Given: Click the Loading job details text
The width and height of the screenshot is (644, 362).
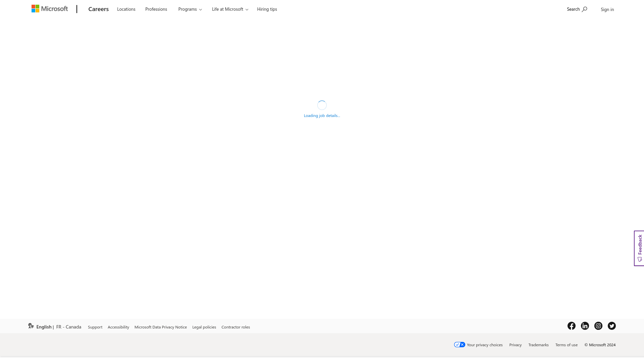Looking at the screenshot, I should click(x=322, y=116).
